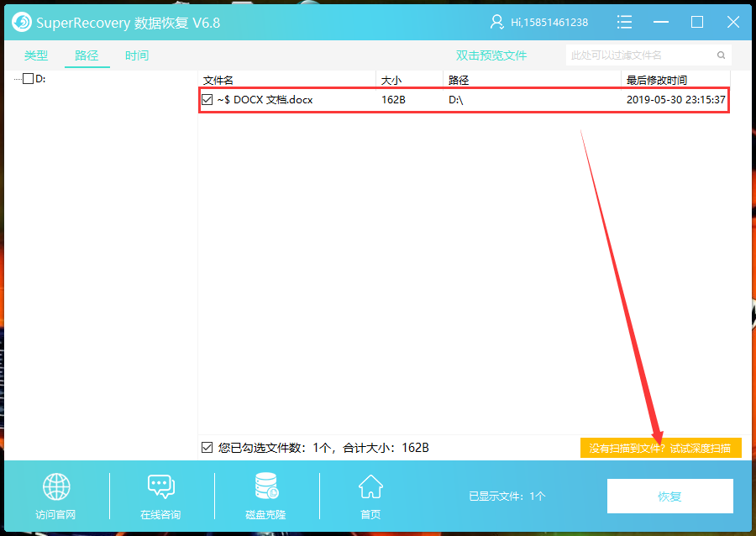
Task: Open the list menu icon in title bar
Action: [624, 22]
